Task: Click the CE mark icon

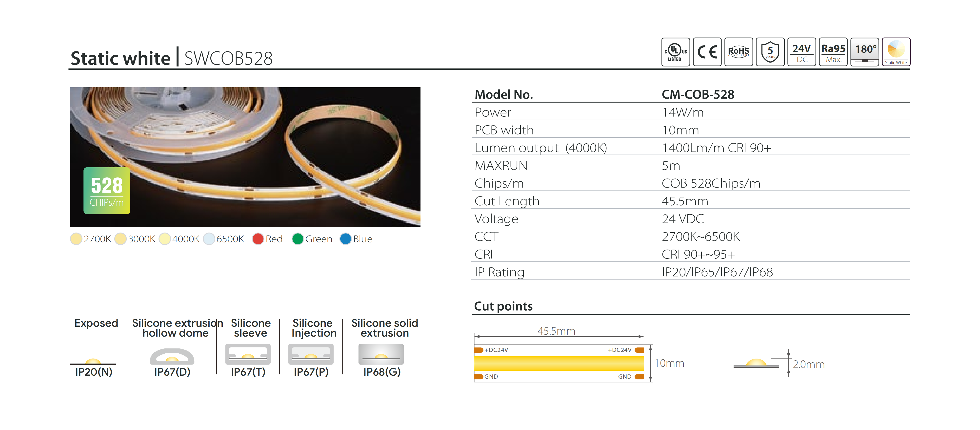Action: (x=707, y=52)
